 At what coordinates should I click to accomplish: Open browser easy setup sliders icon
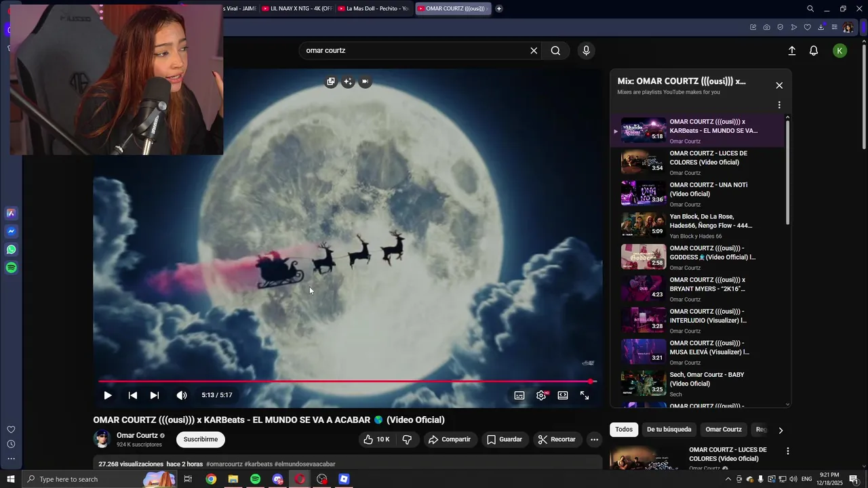pos(834,27)
